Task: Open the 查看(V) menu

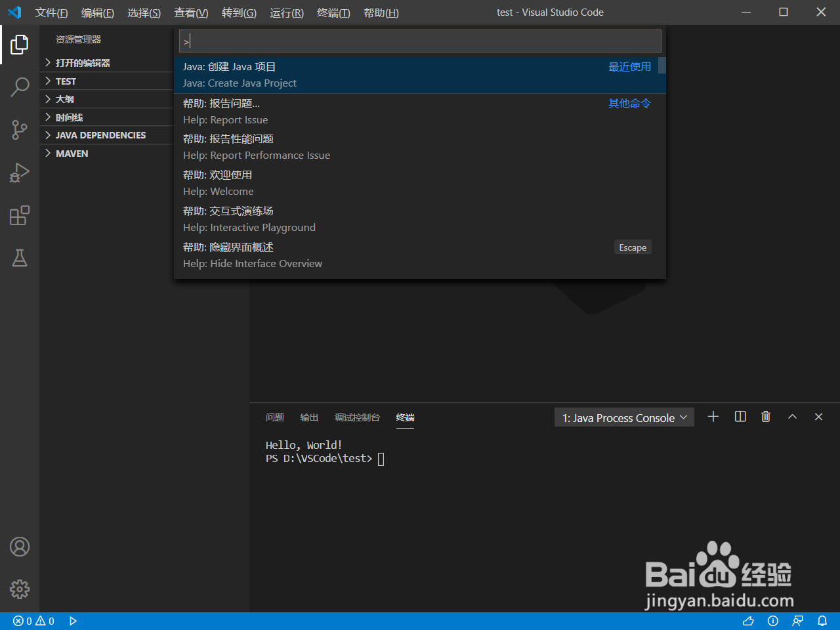Action: (x=191, y=12)
